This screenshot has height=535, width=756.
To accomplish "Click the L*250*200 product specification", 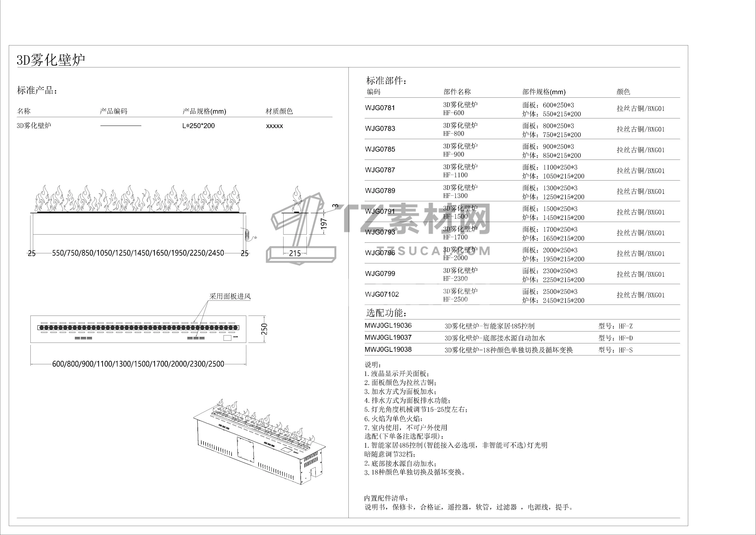I will click(199, 126).
